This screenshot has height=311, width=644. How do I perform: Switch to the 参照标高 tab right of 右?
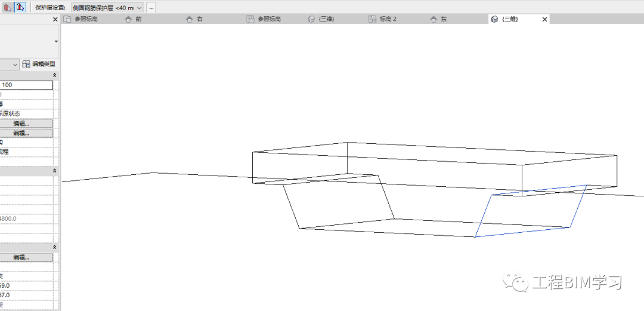(264, 19)
